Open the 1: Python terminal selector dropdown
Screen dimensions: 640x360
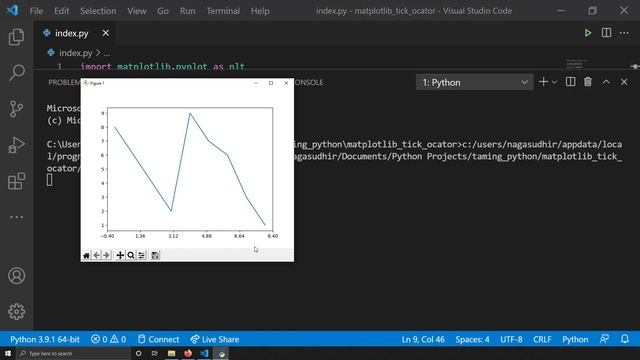[475, 82]
